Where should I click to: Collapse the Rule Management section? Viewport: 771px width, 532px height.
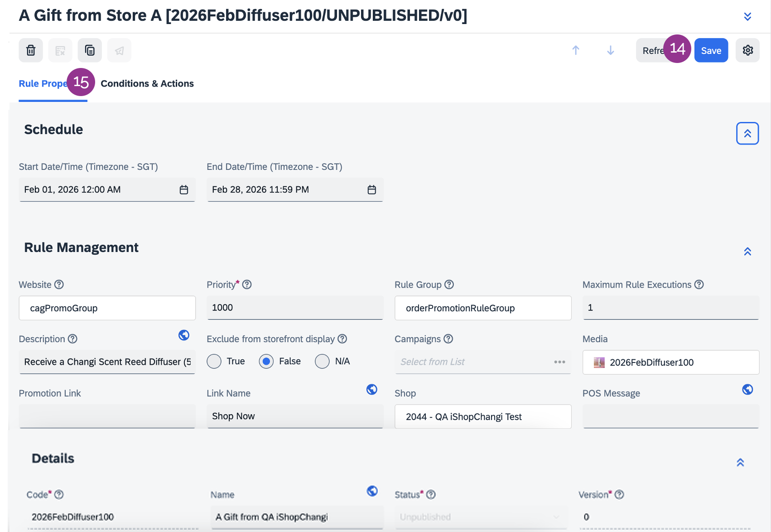click(x=747, y=251)
